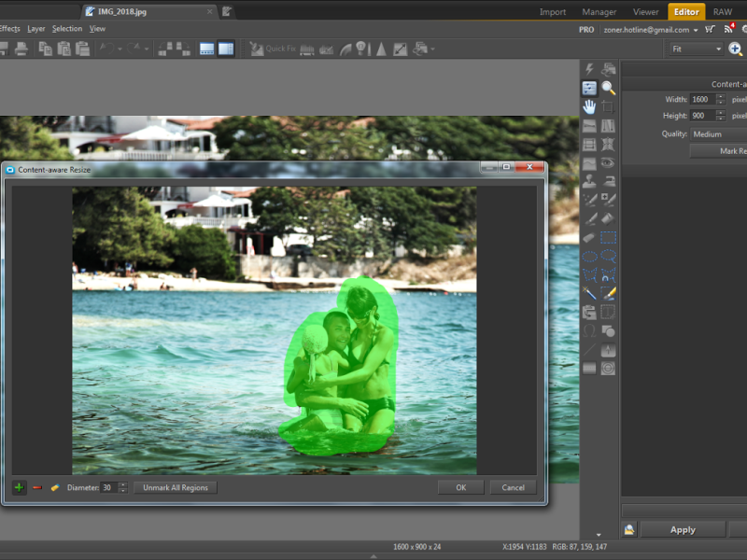Select the Text tool
The height and width of the screenshot is (560, 747).
[608, 312]
